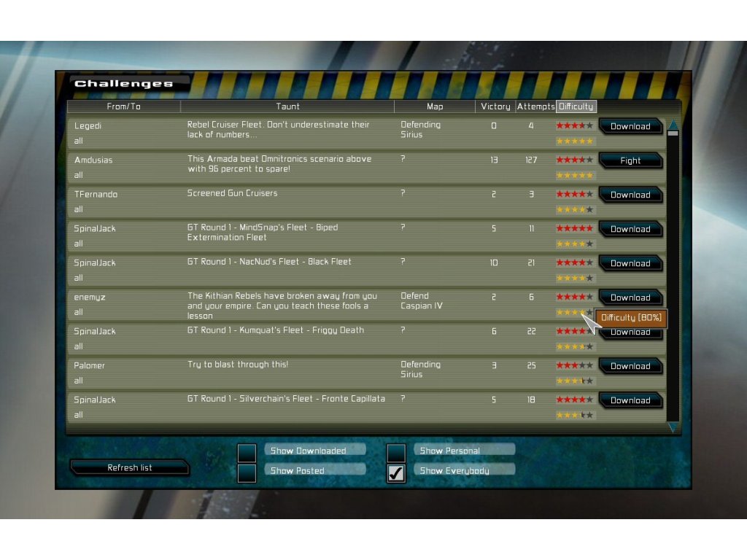The image size is (747, 560).
Task: Click red difficulty stars in Amdusias row
Action: 575,160
